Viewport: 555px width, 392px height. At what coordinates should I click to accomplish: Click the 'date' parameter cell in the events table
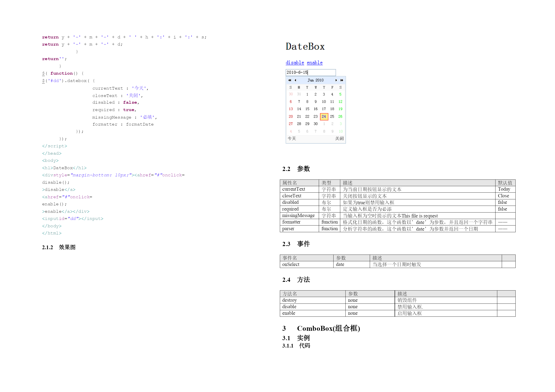[x=351, y=264]
